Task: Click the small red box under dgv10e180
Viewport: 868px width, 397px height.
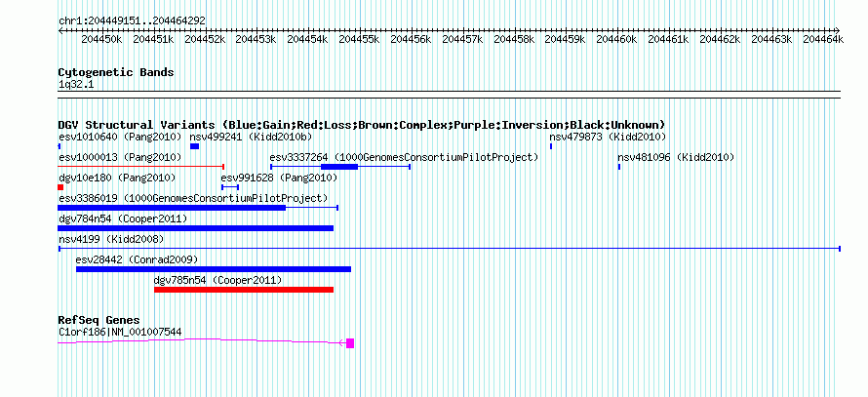Action: click(60, 187)
